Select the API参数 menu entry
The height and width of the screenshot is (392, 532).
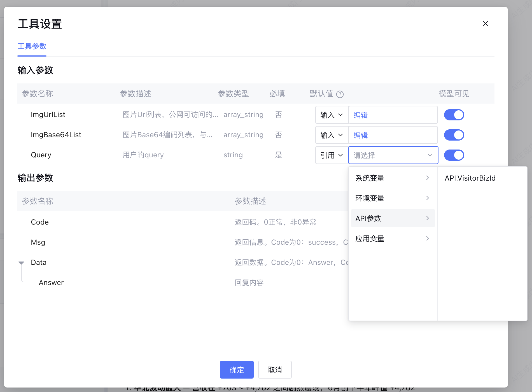pos(393,218)
